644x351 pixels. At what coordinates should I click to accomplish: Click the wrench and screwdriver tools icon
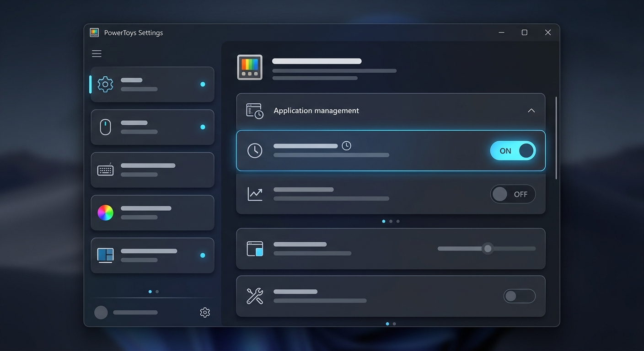pos(255,296)
